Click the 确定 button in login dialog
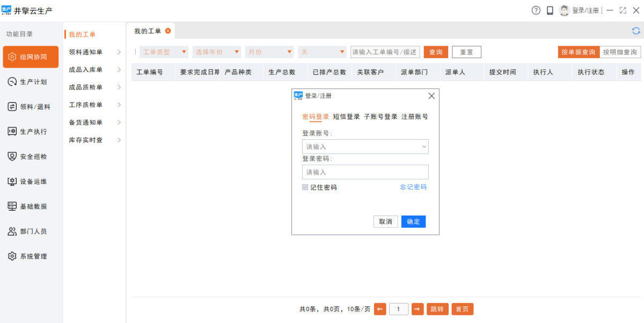 (x=413, y=221)
